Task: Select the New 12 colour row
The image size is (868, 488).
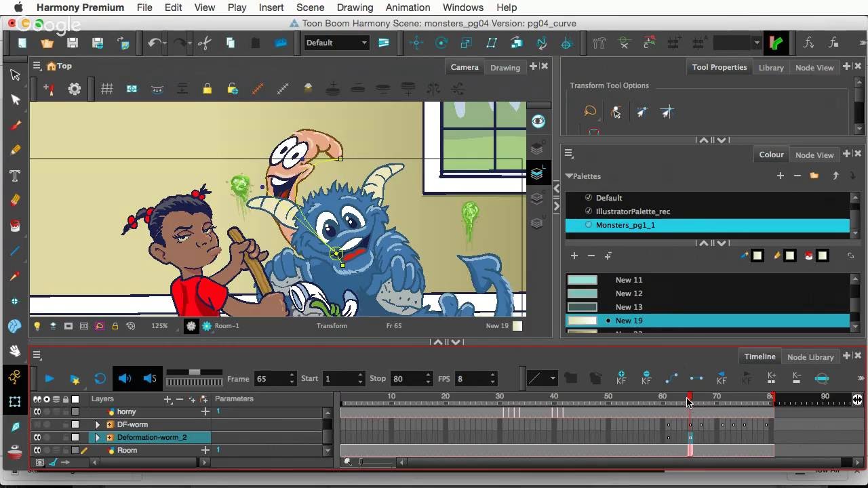Action: pos(707,293)
